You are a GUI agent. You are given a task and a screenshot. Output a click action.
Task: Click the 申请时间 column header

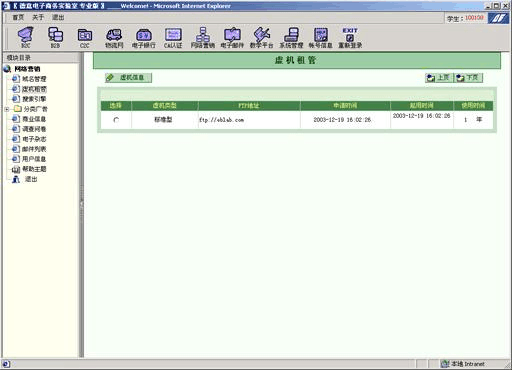point(345,106)
